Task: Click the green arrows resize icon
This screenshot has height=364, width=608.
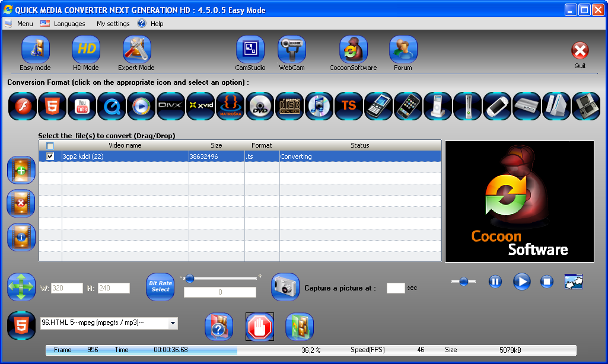Action: [x=21, y=287]
